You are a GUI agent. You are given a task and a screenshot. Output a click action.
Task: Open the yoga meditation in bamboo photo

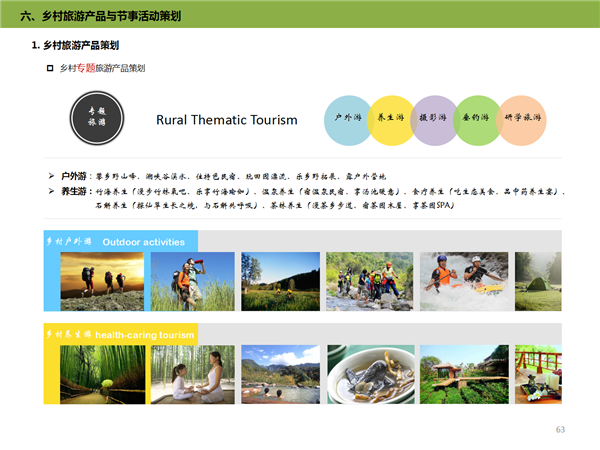pyautogui.click(x=192, y=374)
